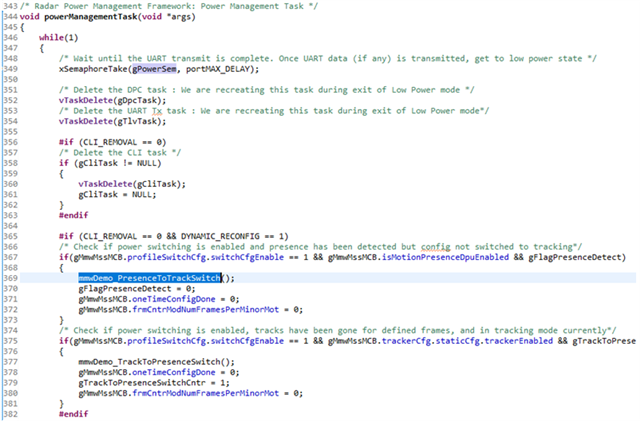Viewport: 640px width, 421px height.
Task: Click the if (gCliTask != NULL) condition
Action: tap(110, 163)
